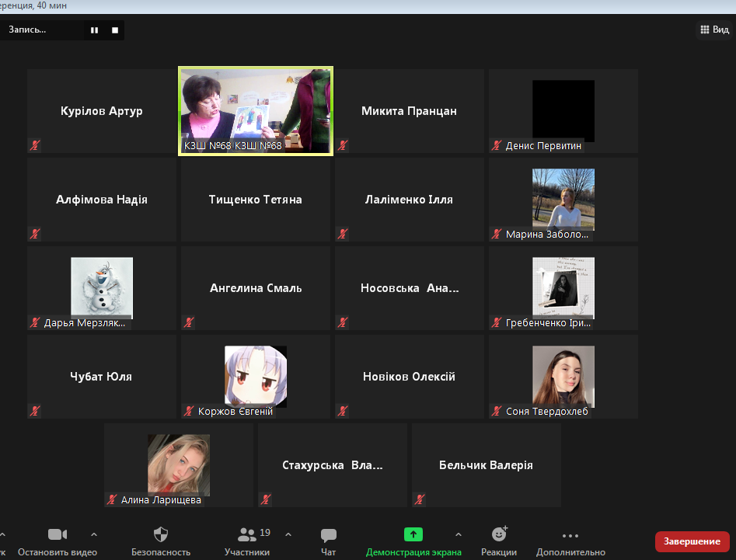This screenshot has width=736, height=560.
Task: Stop the recording
Action: 115,30
